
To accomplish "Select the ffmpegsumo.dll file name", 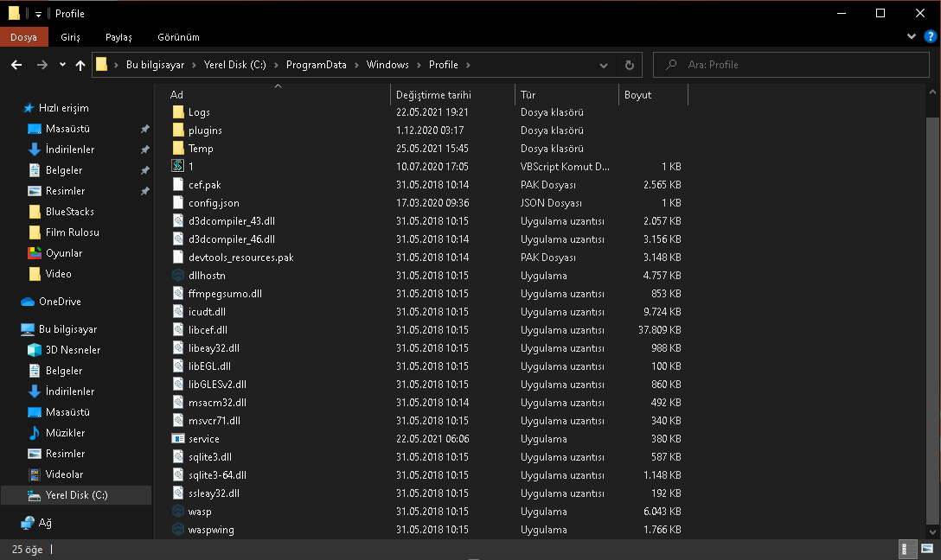I will 225,294.
